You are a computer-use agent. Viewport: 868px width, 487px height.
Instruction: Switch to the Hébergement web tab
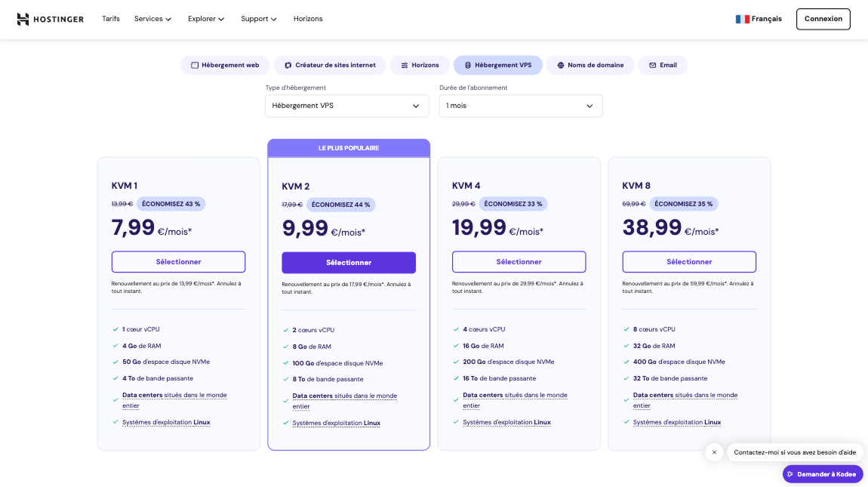(225, 66)
